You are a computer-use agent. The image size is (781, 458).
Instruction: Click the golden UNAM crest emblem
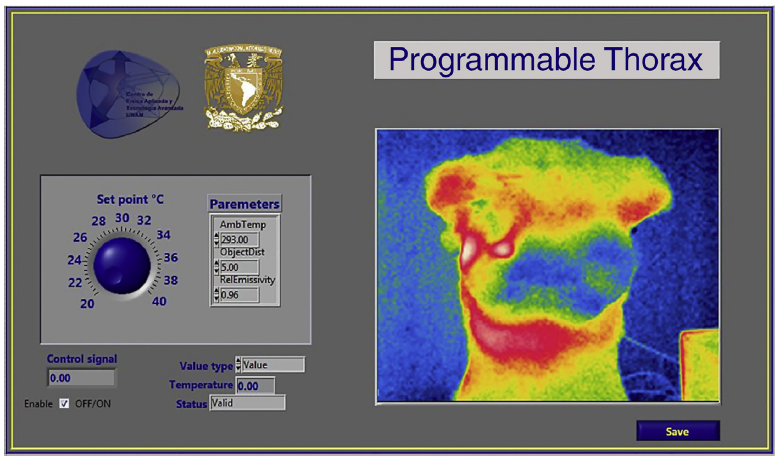coord(243,90)
